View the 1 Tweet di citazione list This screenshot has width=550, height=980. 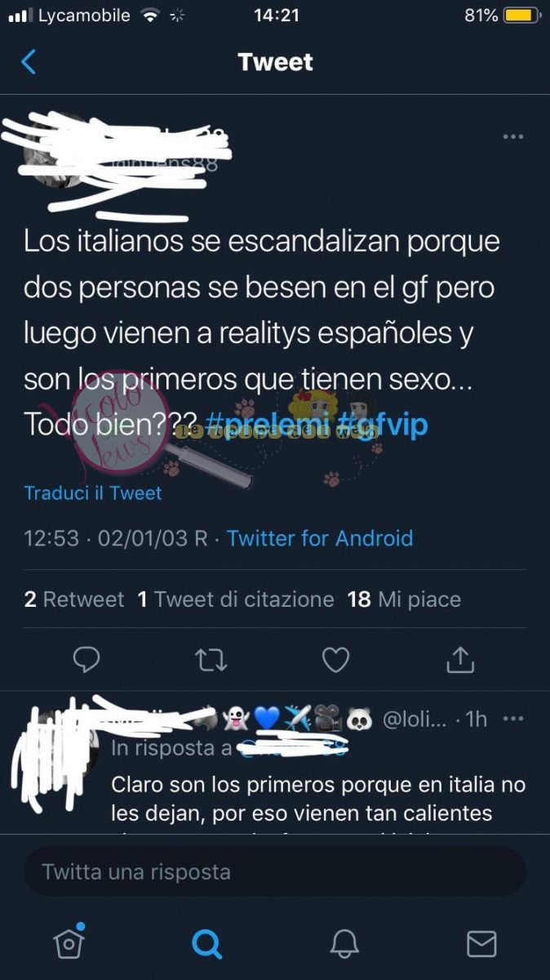tap(236, 599)
